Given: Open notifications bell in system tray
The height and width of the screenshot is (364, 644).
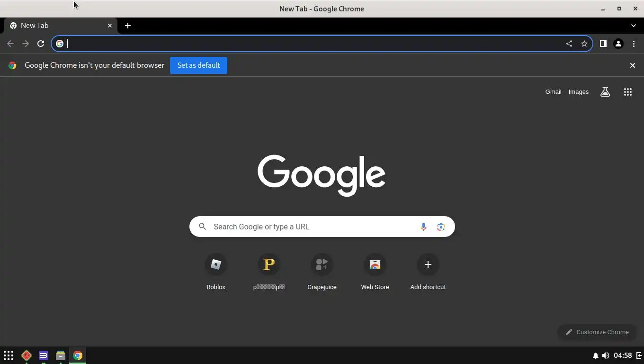Looking at the screenshot, I should click(x=596, y=355).
